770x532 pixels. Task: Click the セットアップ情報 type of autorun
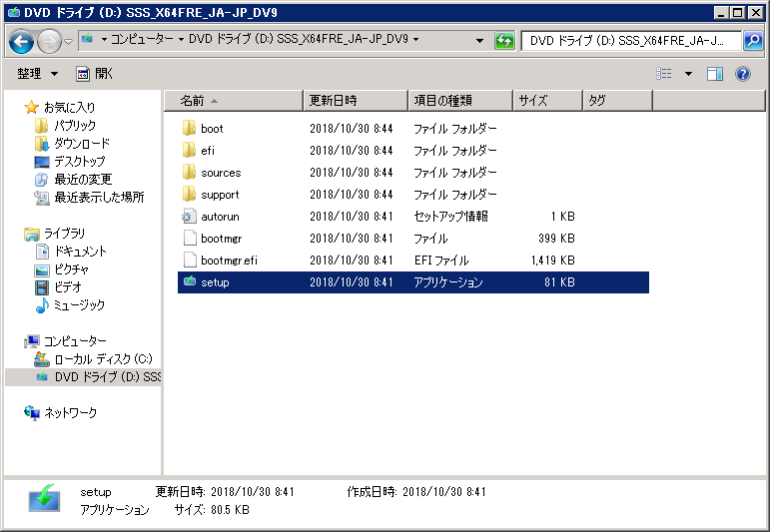coord(450,217)
